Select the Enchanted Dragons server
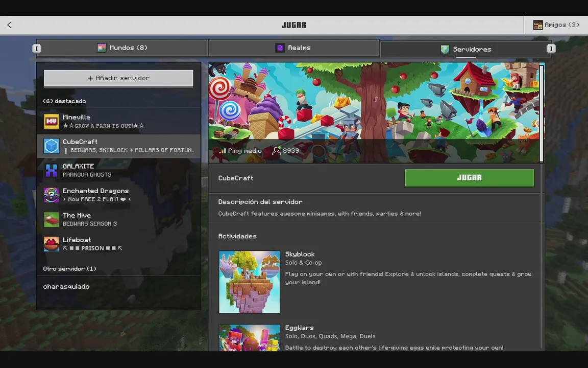This screenshot has width=588, height=368. pyautogui.click(x=118, y=195)
